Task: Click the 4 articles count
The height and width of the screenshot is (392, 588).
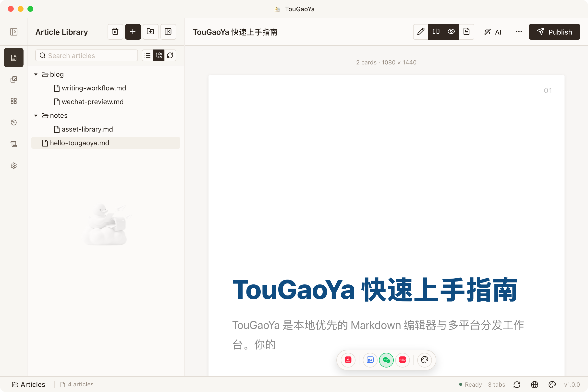Action: pyautogui.click(x=77, y=384)
